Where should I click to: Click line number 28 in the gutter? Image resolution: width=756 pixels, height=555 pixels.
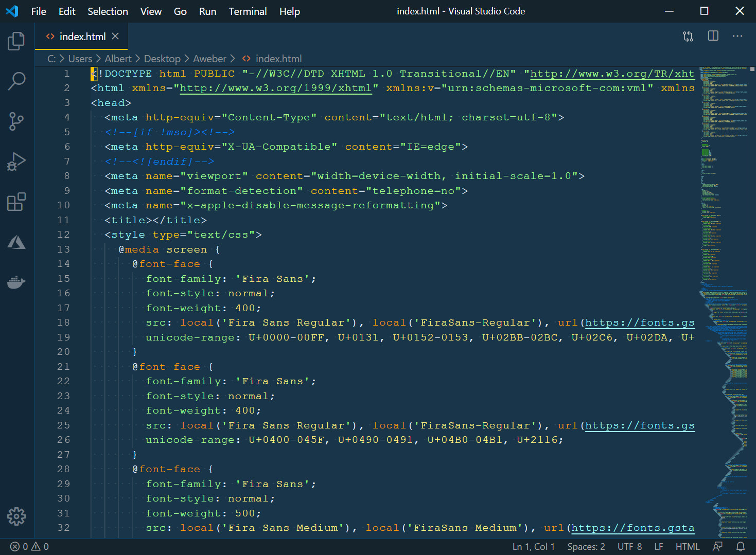(63, 469)
